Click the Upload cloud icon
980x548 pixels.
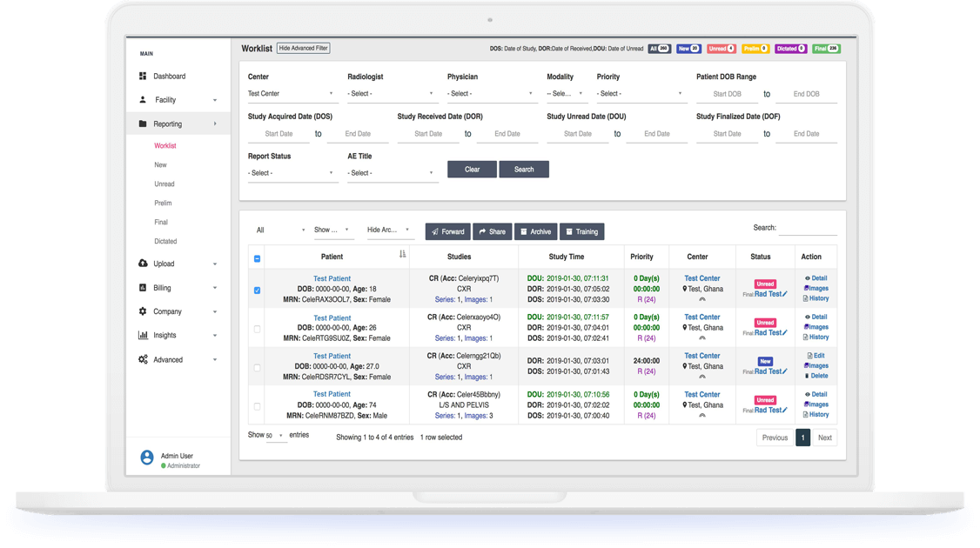143,263
